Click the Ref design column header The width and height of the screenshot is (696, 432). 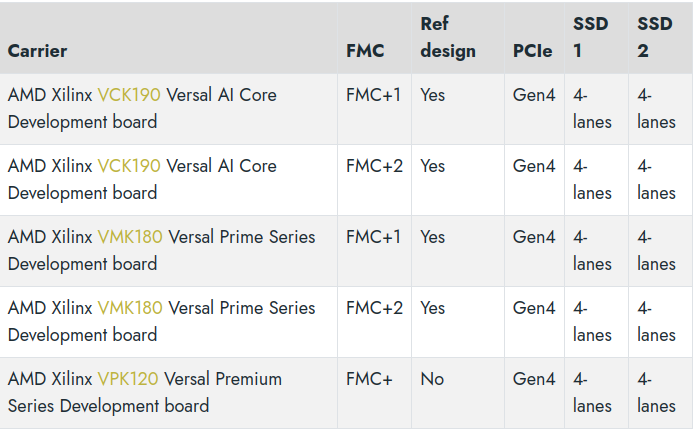(448, 36)
